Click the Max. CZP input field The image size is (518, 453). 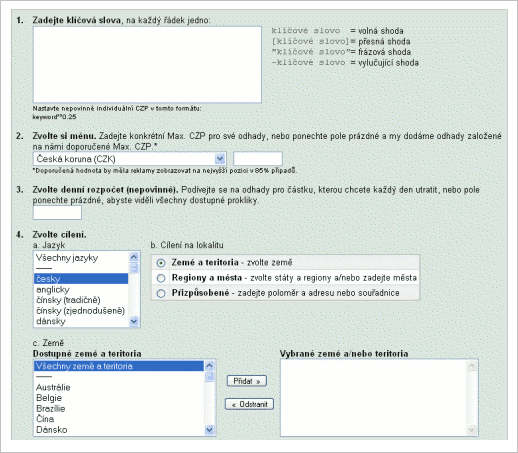click(x=258, y=158)
